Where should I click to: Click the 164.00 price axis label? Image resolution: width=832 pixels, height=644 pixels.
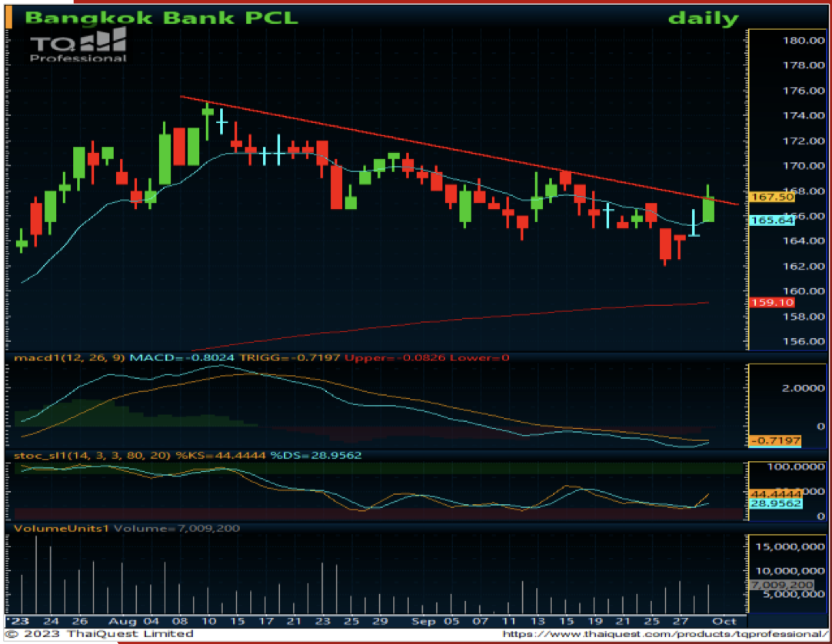click(804, 241)
